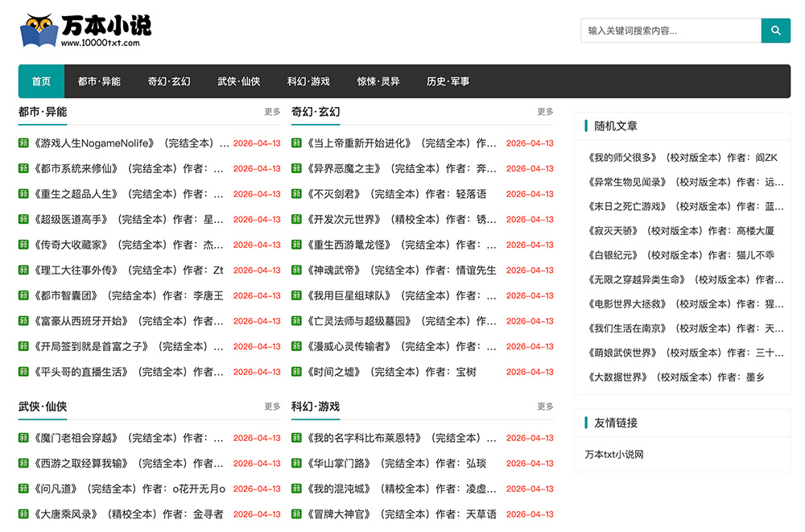This screenshot has width=805, height=532.
Task: Click the magnifier search icon
Action: pos(774,30)
